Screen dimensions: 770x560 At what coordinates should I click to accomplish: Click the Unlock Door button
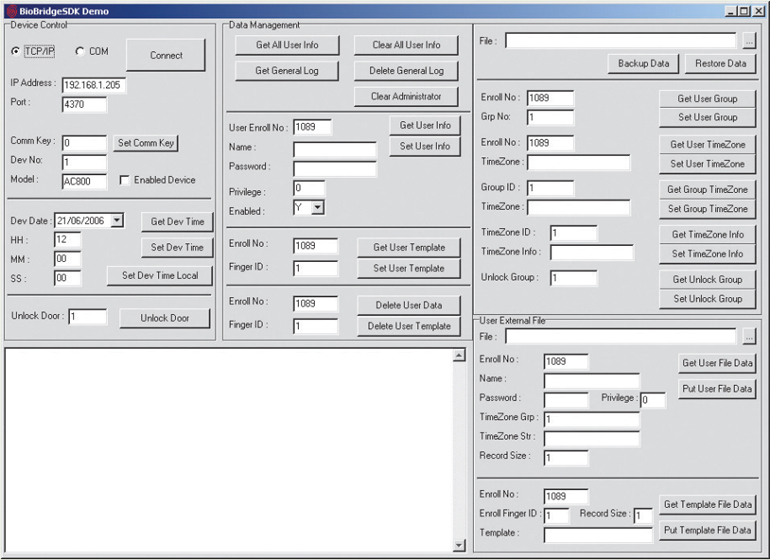[165, 318]
